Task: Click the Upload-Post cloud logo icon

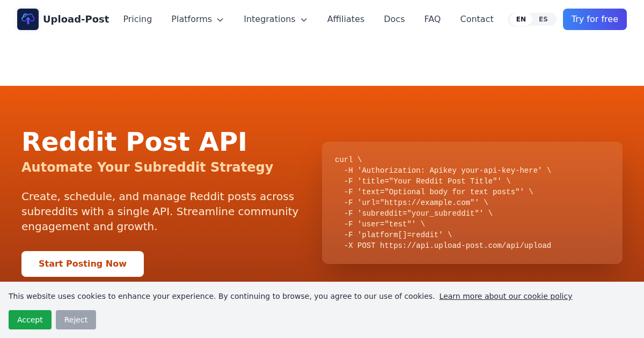Action: 27,19
